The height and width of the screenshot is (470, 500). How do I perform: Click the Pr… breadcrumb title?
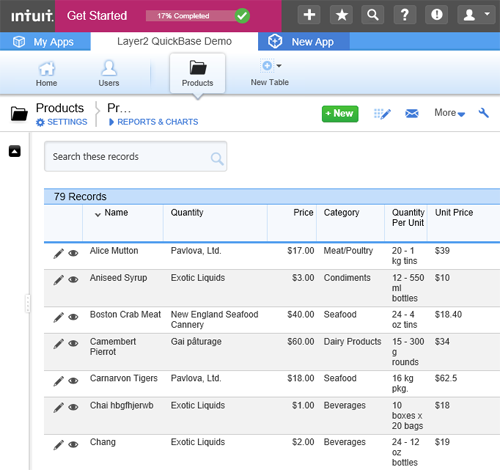[x=119, y=108]
